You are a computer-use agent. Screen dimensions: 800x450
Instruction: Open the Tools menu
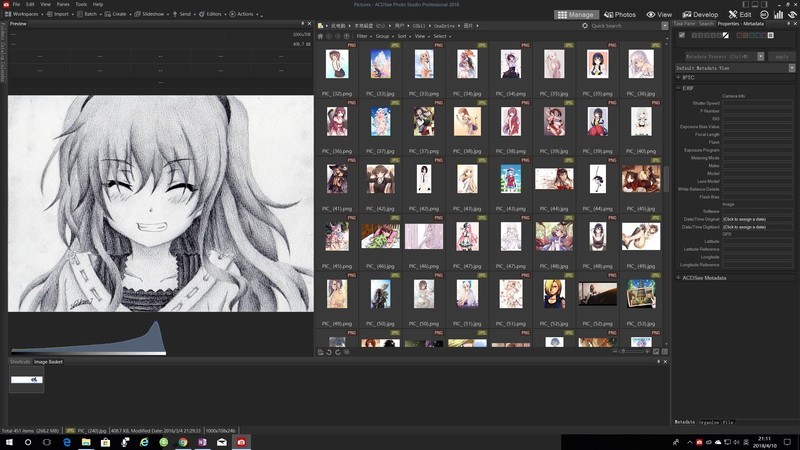click(81, 4)
